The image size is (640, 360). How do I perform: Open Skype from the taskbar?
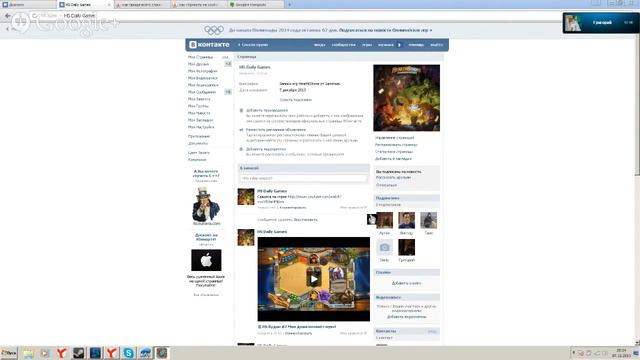tap(128, 353)
